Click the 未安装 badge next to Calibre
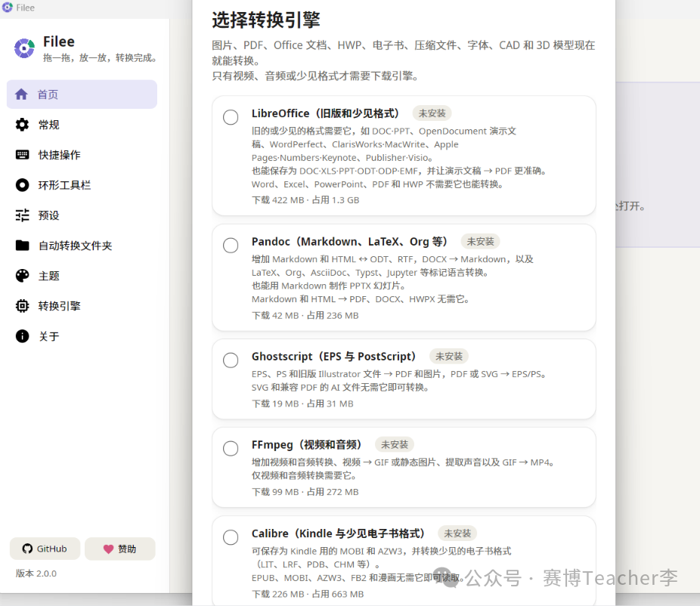 (x=457, y=533)
